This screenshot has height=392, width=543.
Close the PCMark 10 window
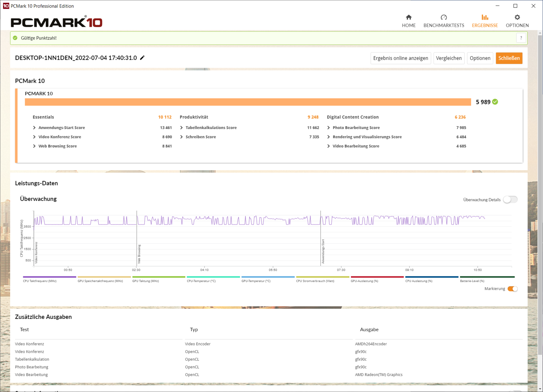pyautogui.click(x=534, y=6)
